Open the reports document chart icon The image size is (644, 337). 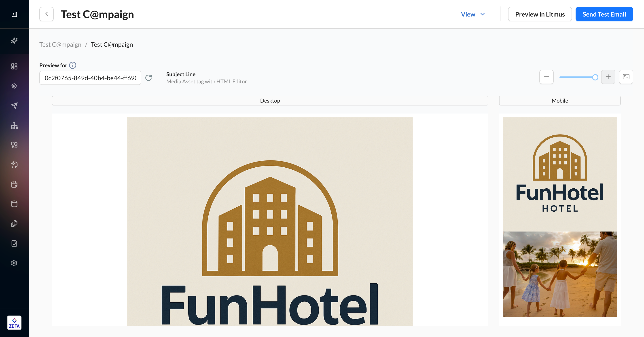click(14, 243)
